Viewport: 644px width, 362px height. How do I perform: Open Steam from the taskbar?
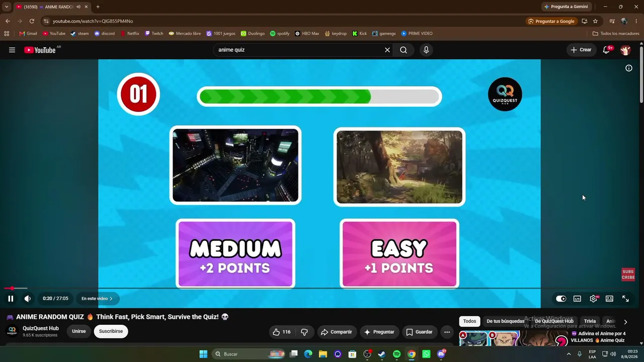click(x=382, y=354)
